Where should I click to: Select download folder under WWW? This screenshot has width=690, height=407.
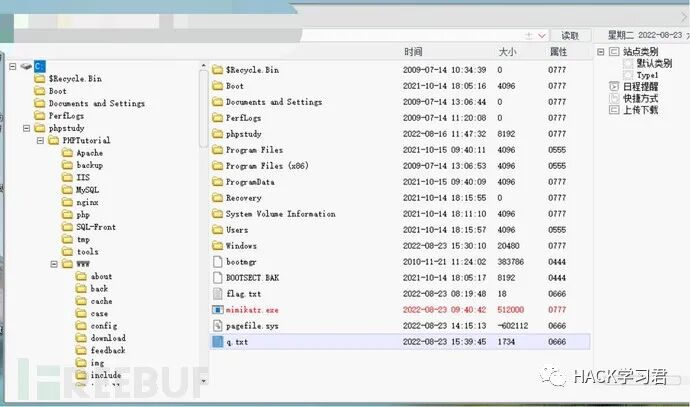click(108, 338)
